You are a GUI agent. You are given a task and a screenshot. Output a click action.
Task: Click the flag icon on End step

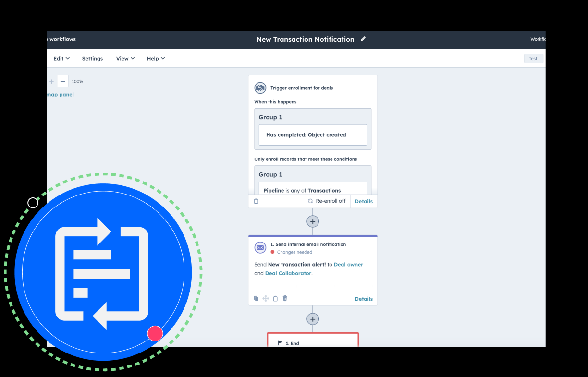[x=280, y=343]
